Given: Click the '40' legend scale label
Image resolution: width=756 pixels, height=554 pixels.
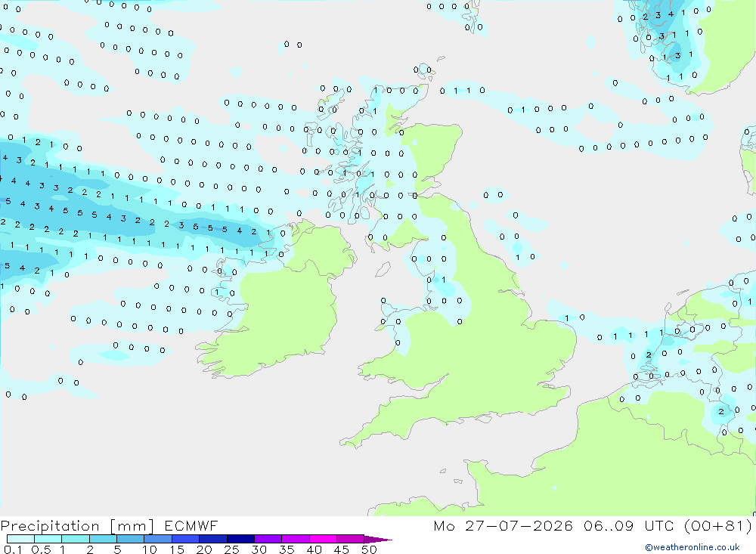Looking at the screenshot, I should (x=314, y=549).
